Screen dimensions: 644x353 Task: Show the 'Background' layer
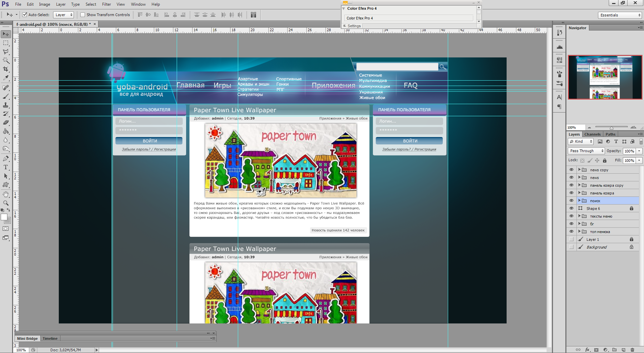pyautogui.click(x=571, y=247)
